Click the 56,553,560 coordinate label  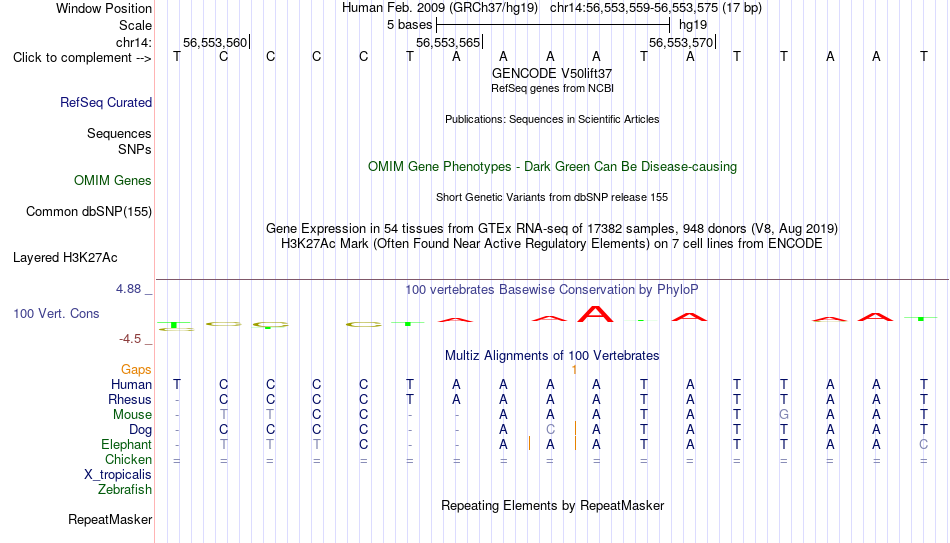pyautogui.click(x=215, y=42)
